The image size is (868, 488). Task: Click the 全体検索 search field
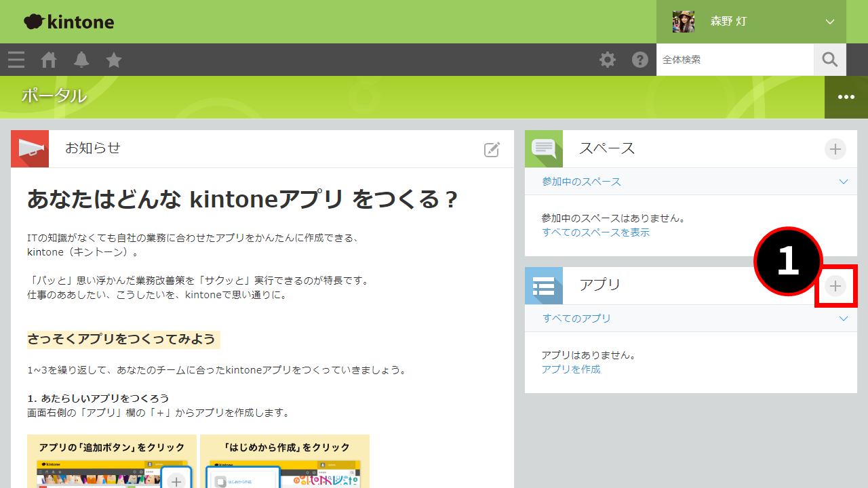[735, 60]
